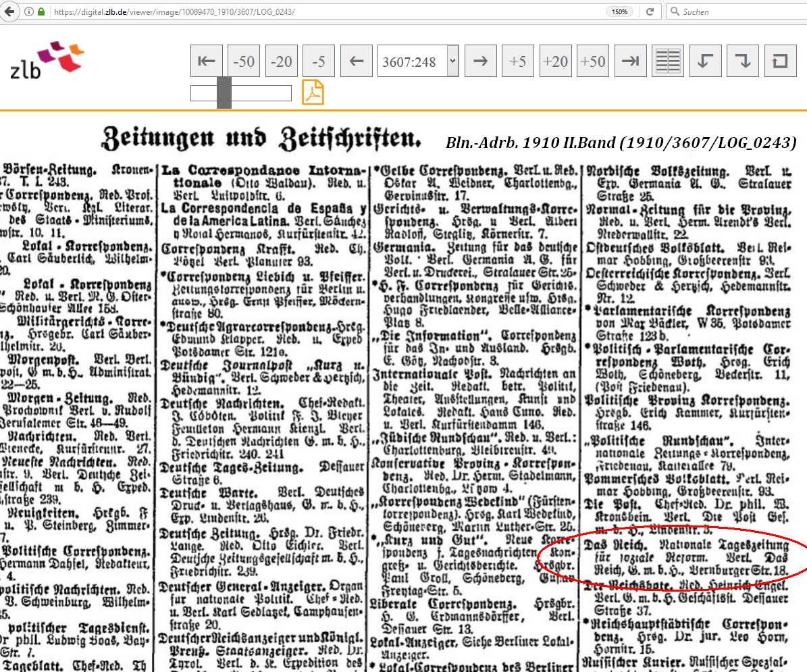Click the zoom slider handle

point(224,93)
